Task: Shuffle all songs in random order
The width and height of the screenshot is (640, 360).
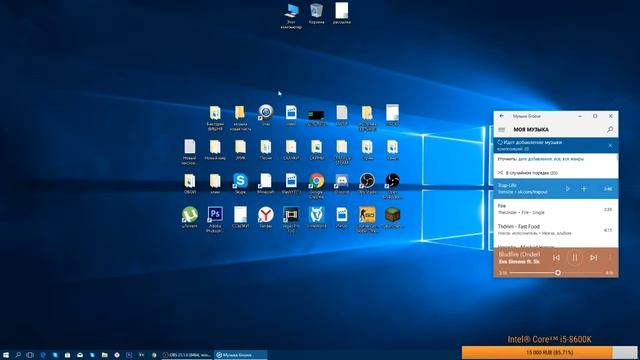Action: pyautogui.click(x=527, y=173)
